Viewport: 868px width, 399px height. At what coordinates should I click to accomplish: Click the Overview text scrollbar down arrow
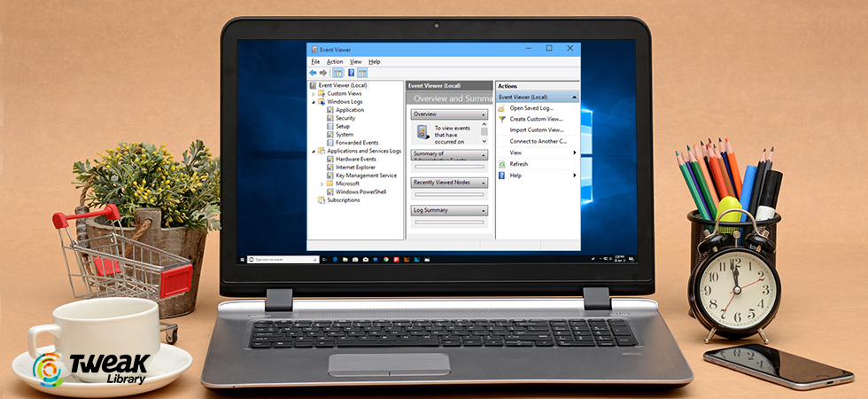(484, 141)
